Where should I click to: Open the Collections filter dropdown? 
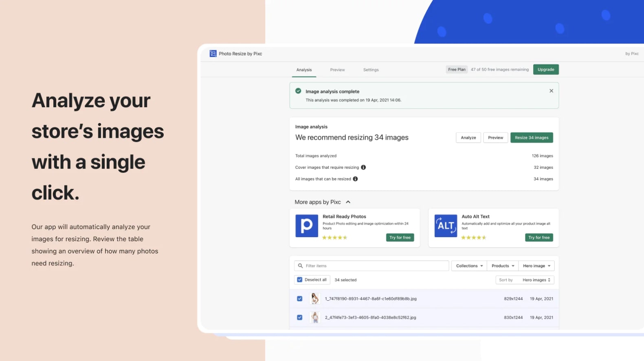click(469, 266)
